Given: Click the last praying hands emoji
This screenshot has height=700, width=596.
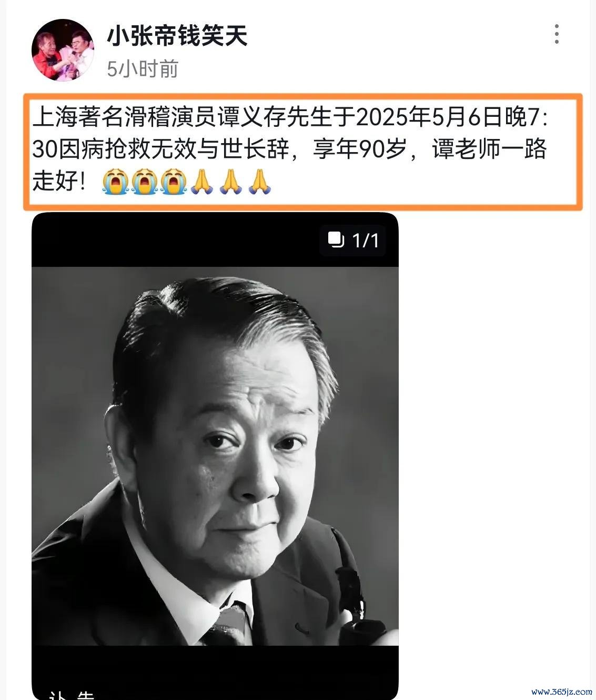Looking at the screenshot, I should pos(259,182).
